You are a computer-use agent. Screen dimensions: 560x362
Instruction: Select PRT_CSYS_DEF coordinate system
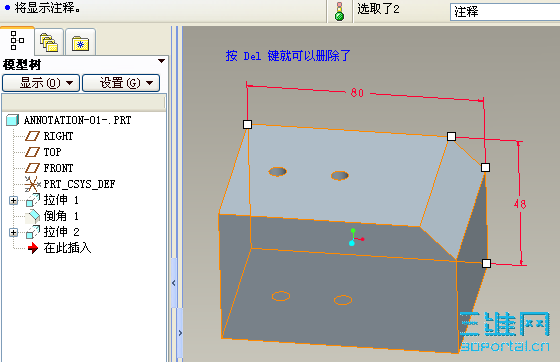pyautogui.click(x=79, y=184)
